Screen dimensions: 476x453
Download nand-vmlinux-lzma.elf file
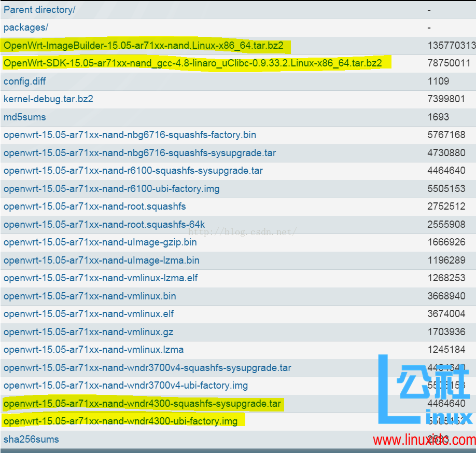[101, 278]
